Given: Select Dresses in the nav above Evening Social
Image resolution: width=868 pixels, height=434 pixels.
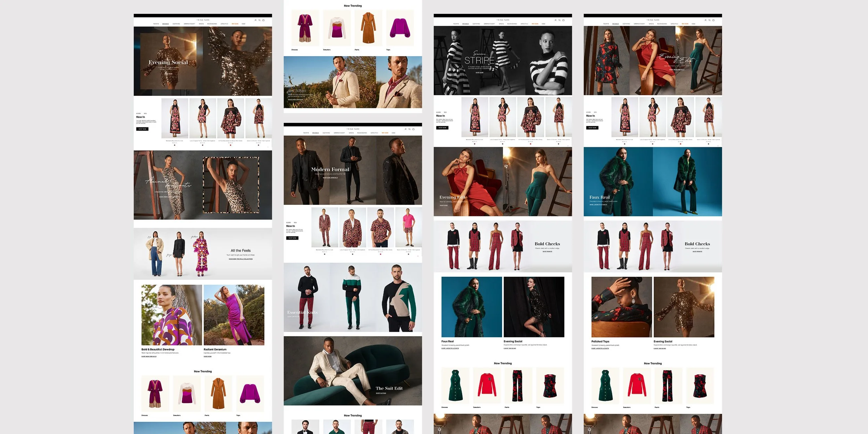Looking at the screenshot, I should (x=166, y=24).
